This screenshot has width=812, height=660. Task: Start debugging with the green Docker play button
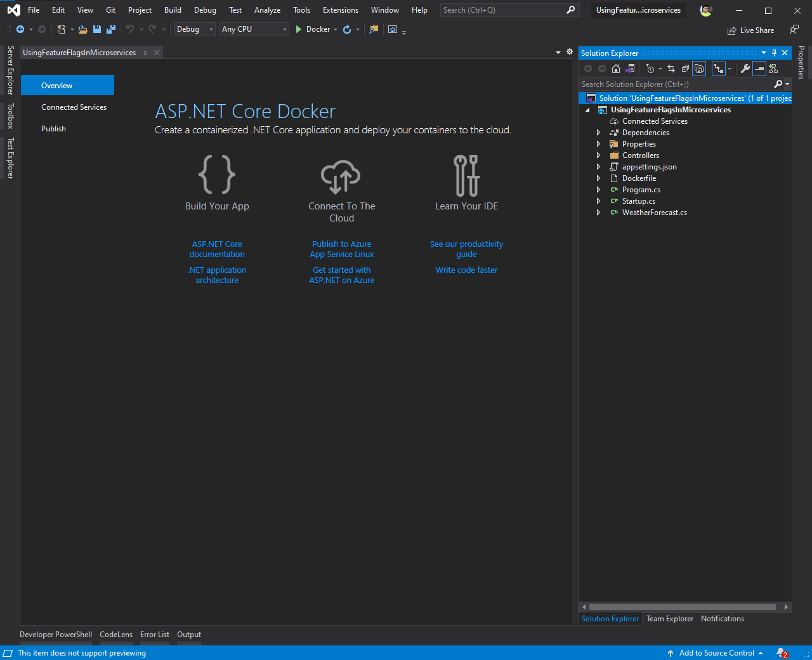(x=313, y=29)
